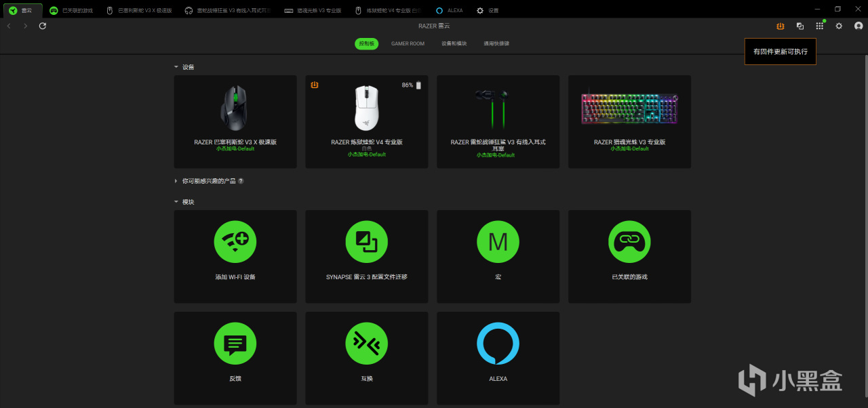Collapse the 模块 section
Image resolution: width=868 pixels, height=408 pixels.
176,202
